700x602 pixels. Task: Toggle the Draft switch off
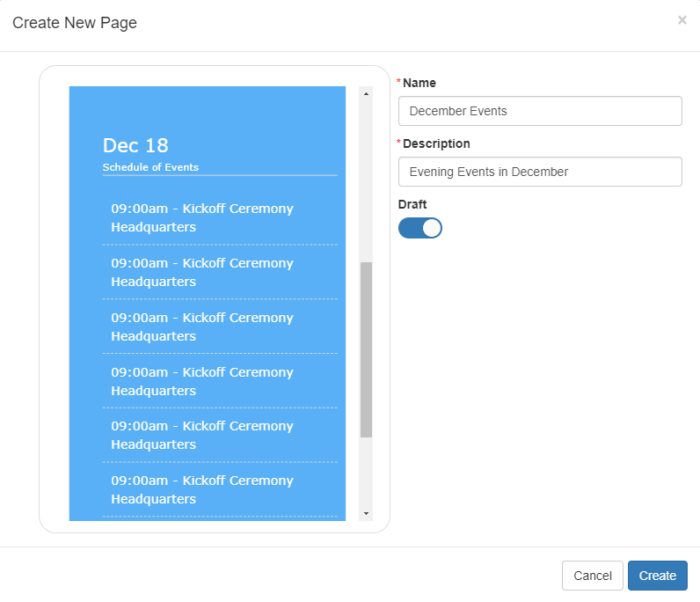click(x=420, y=228)
